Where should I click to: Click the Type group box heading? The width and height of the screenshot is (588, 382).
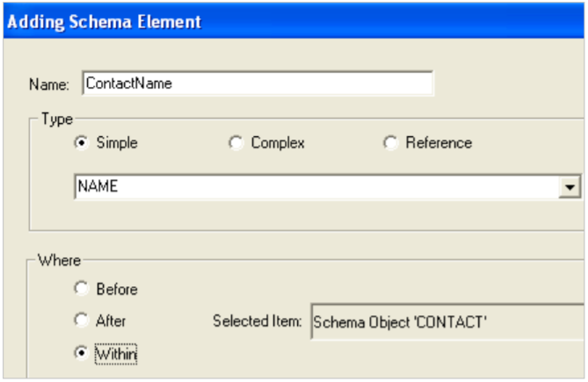56,119
